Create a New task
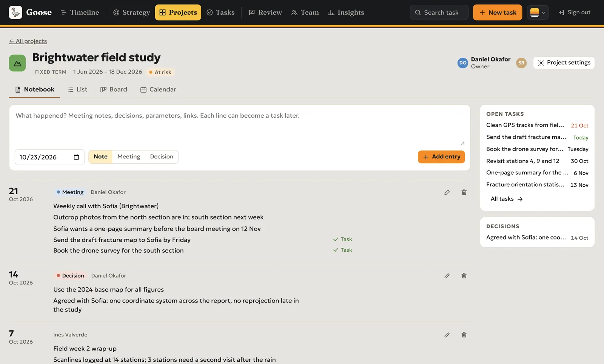Screen dimensions: 604x364 click(498, 12)
